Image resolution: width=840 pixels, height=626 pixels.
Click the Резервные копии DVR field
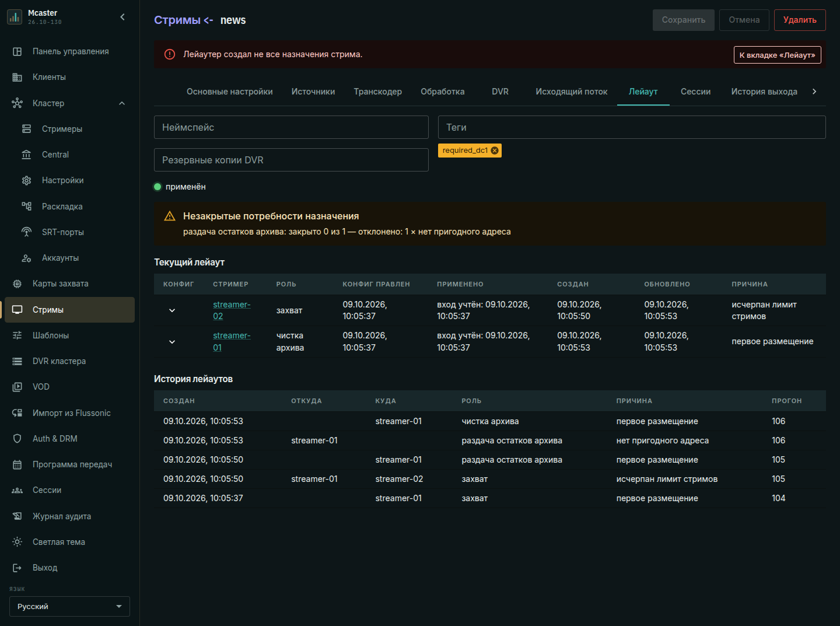291,160
